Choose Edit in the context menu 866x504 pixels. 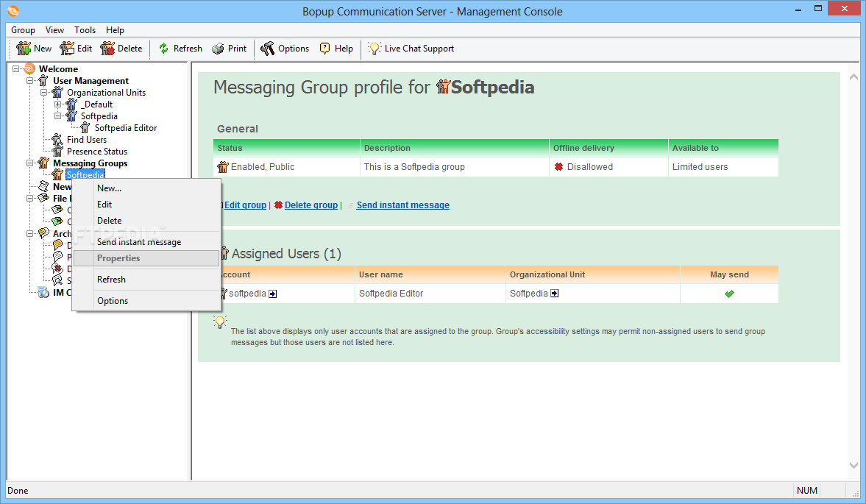[x=146, y=205]
